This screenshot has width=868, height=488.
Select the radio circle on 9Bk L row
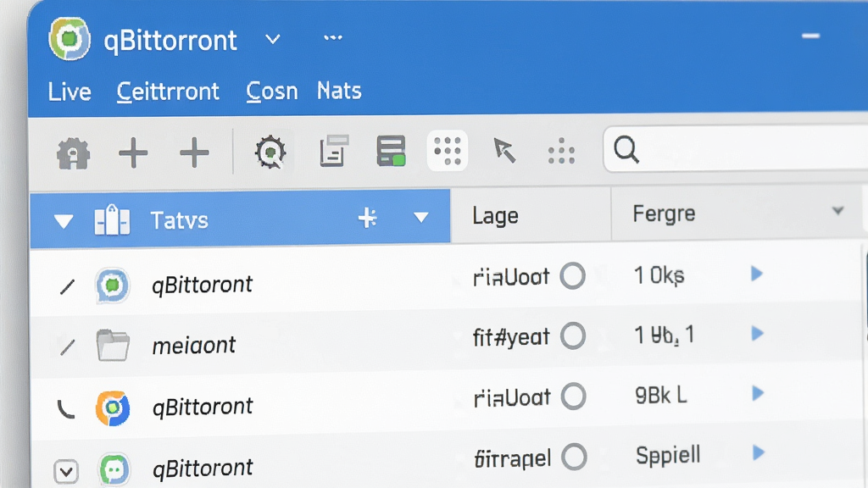tap(573, 396)
